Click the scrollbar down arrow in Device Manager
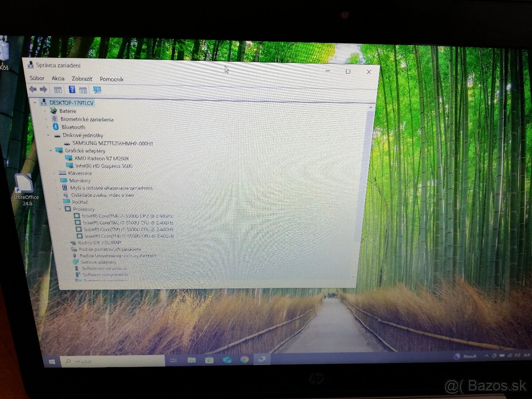532x399 pixels. 353,276
